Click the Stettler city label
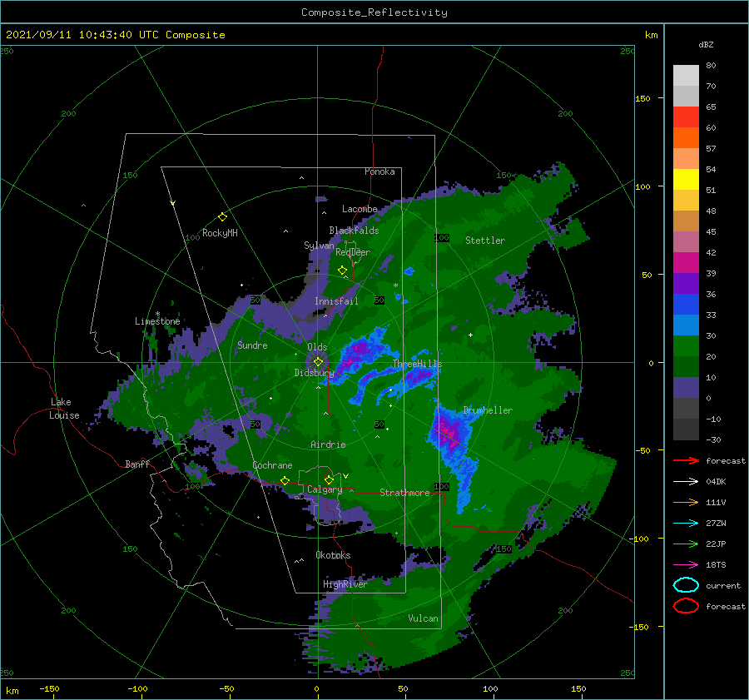 (x=485, y=241)
